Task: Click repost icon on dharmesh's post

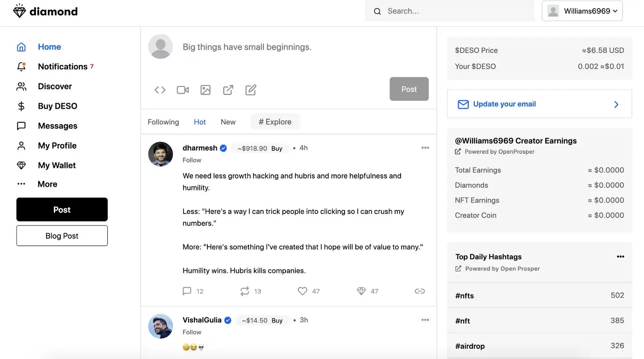Action: [x=244, y=291]
